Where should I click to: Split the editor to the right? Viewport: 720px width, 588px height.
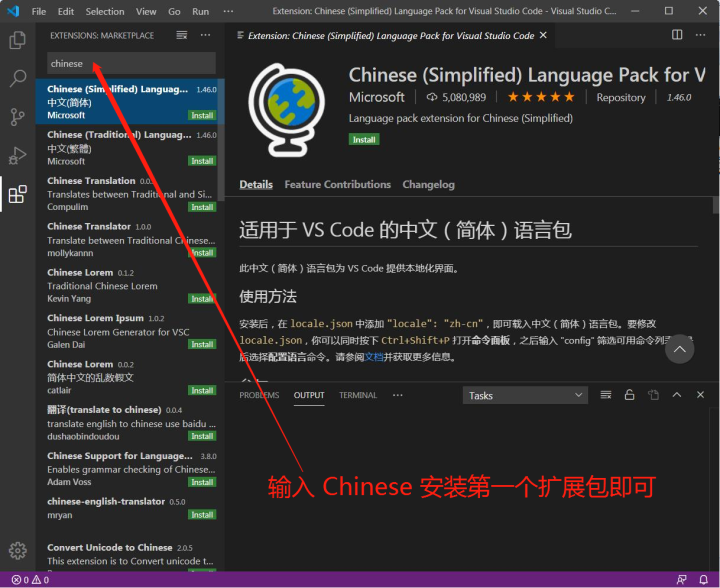click(x=677, y=35)
